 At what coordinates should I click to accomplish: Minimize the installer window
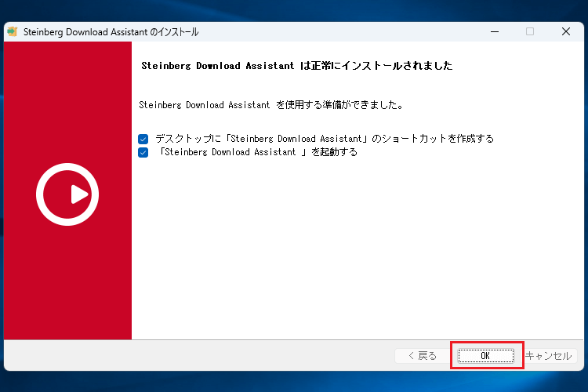495,32
